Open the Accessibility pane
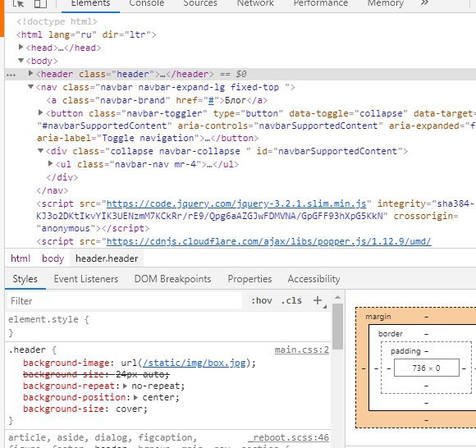This screenshot has width=476, height=448. pos(314,279)
